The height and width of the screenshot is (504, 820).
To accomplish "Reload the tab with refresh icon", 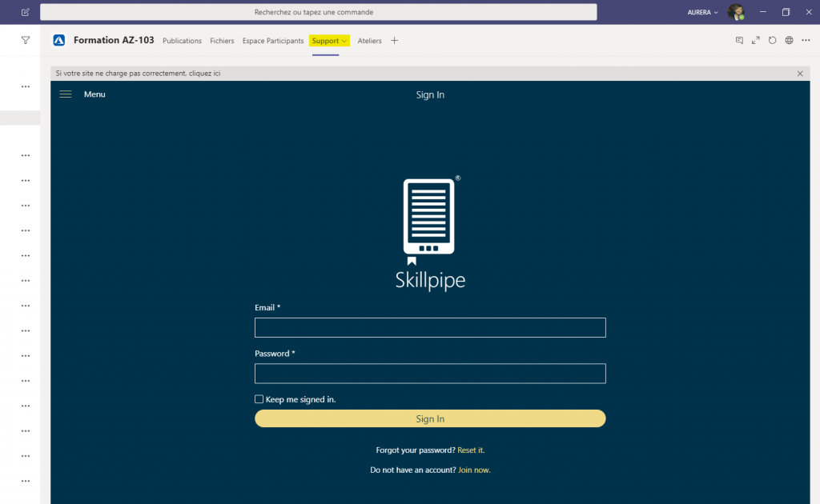I will [773, 40].
